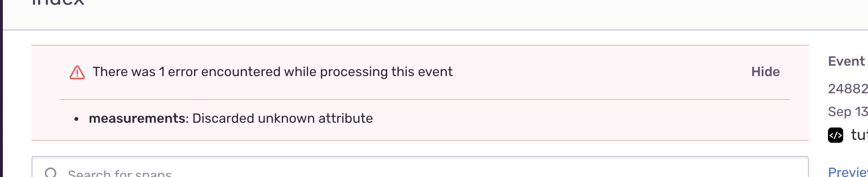The height and width of the screenshot is (177, 868).
Task: Click the black code platform icon
Action: tap(836, 135)
